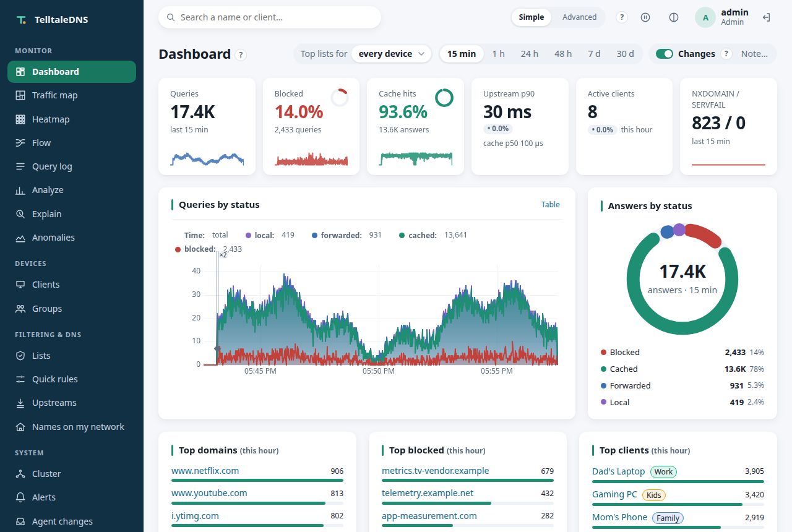Click the Note… field
792x532 pixels.
coord(754,54)
